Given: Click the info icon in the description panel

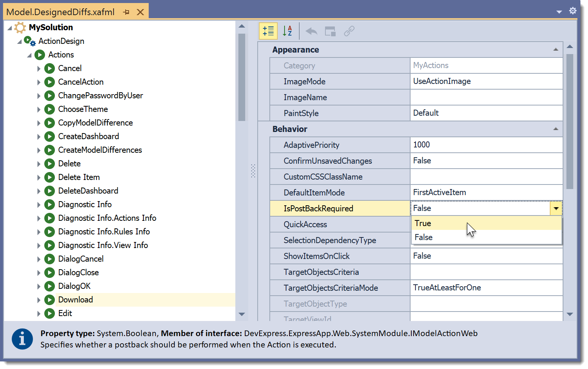Looking at the screenshot, I should 22,339.
